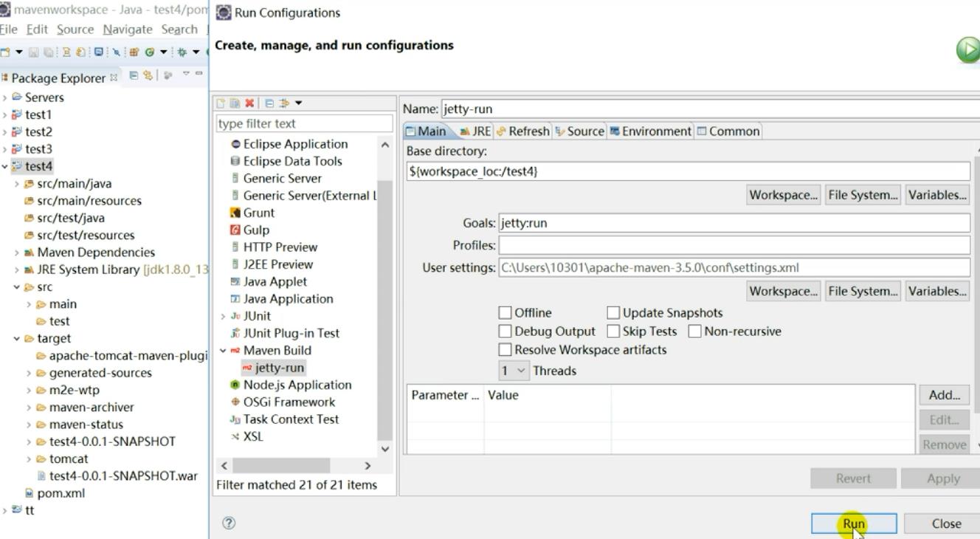Click the New wizard icon in toolbar
The height and width of the screenshot is (539, 980).
coord(6,52)
